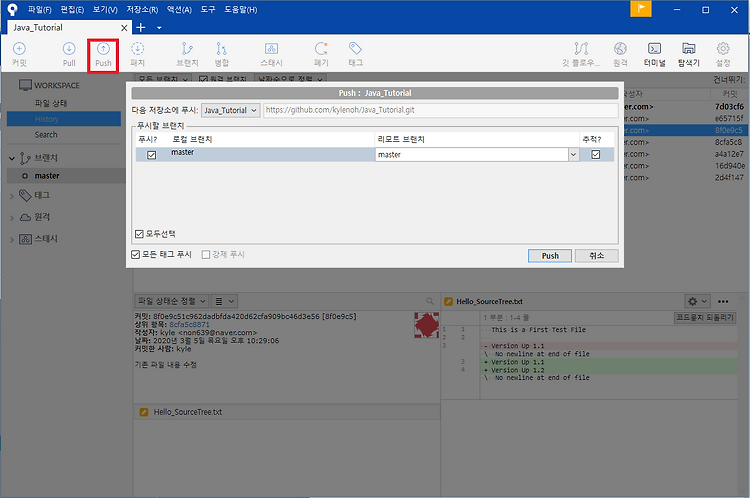Click the Branch (브랜치) toolbar icon
The height and width of the screenshot is (498, 750).
coord(187,54)
